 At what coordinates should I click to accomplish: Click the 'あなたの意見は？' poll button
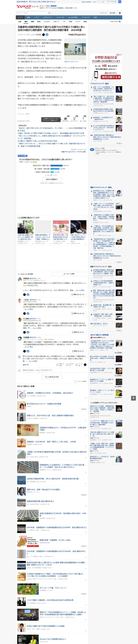52,179
